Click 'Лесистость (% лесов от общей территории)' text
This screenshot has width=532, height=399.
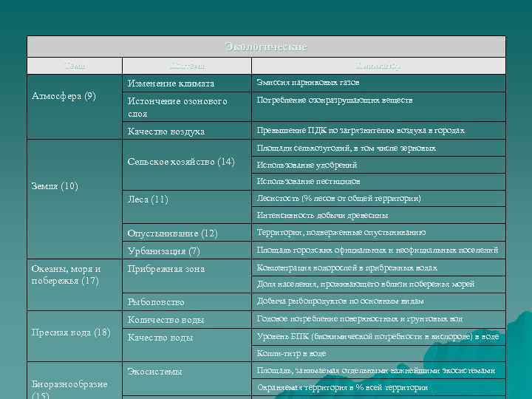point(338,198)
